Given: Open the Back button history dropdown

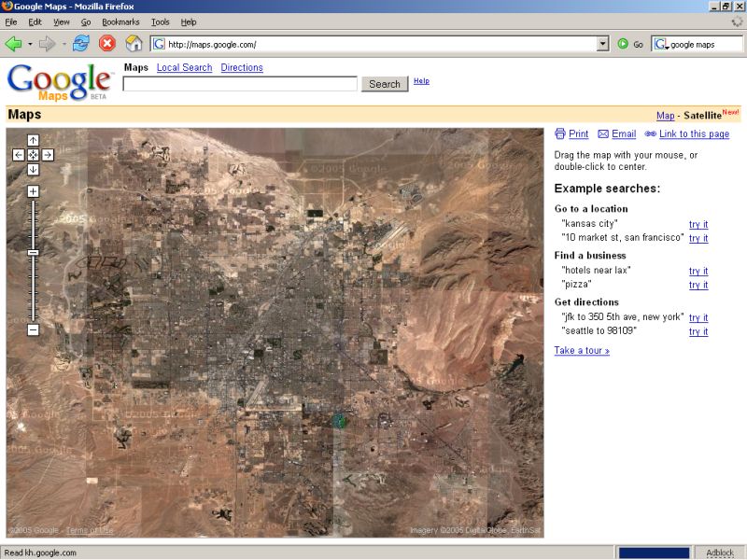Looking at the screenshot, I should pos(30,44).
